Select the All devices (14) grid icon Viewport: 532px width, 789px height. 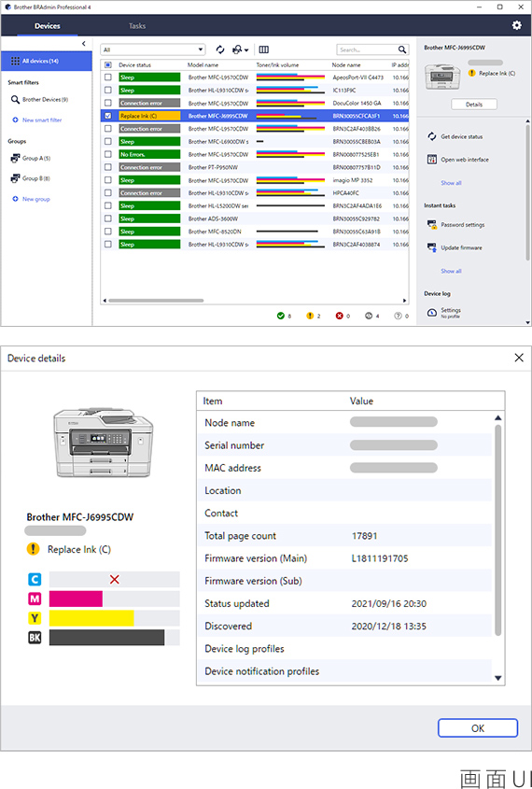[15, 61]
